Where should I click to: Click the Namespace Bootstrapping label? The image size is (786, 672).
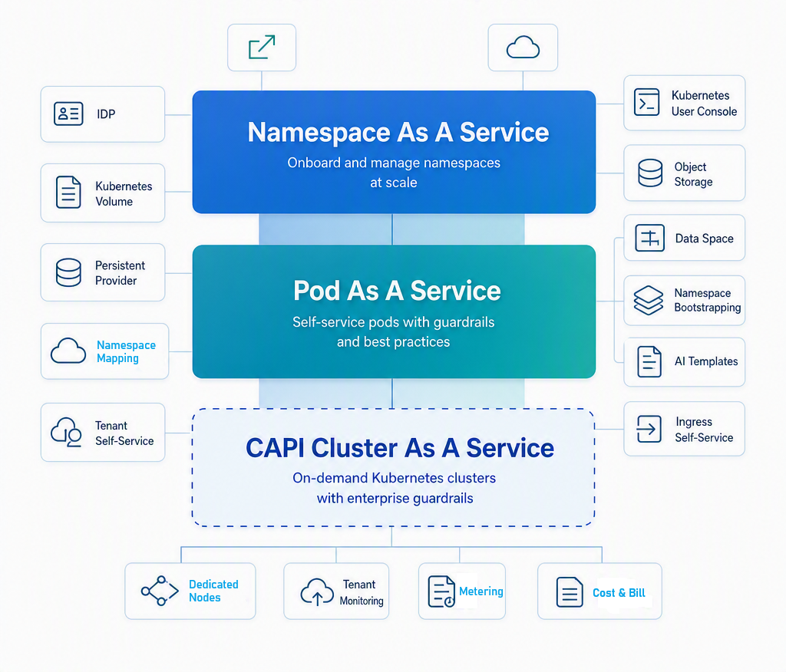pos(707,300)
